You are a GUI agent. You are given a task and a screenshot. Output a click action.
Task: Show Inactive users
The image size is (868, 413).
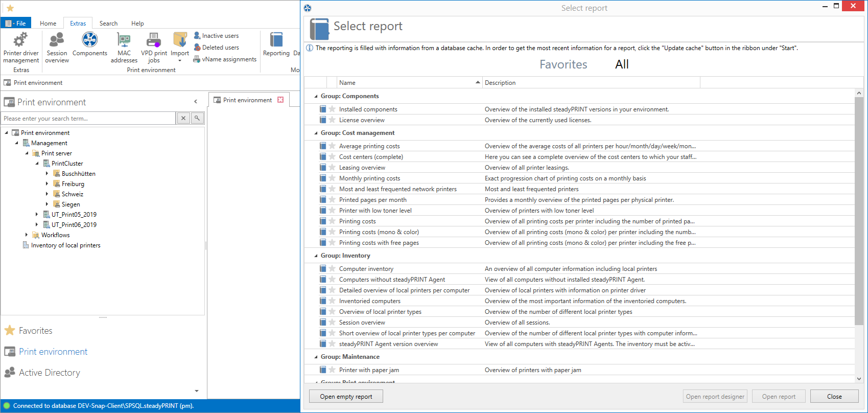216,36
